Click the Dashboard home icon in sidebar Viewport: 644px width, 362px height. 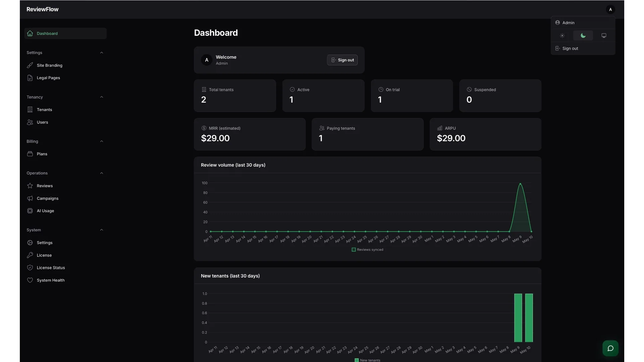[x=30, y=33]
